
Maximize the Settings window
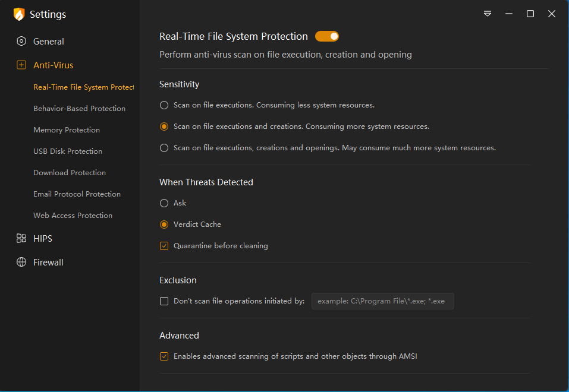pyautogui.click(x=530, y=14)
